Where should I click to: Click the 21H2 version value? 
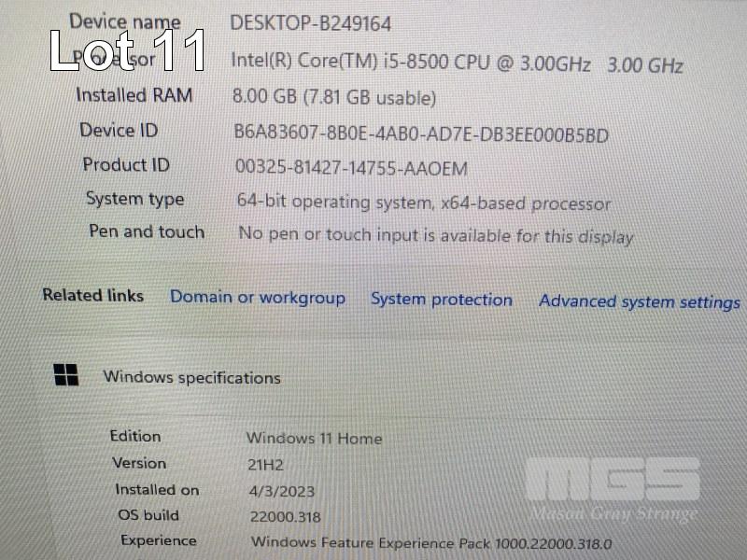pos(265,465)
